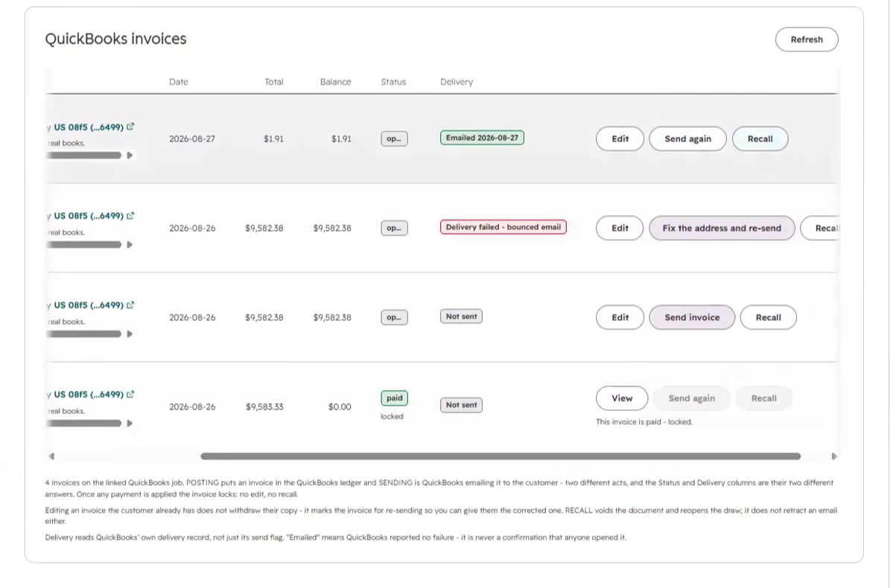Click the Not sent badge in the paid row

click(x=462, y=405)
